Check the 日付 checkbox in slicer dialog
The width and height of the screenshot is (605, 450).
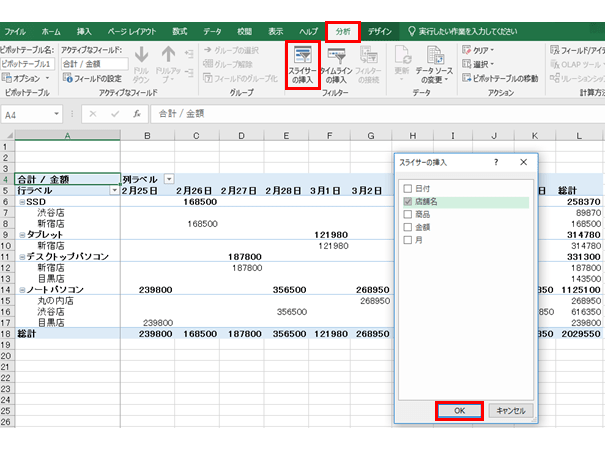pyautogui.click(x=407, y=188)
